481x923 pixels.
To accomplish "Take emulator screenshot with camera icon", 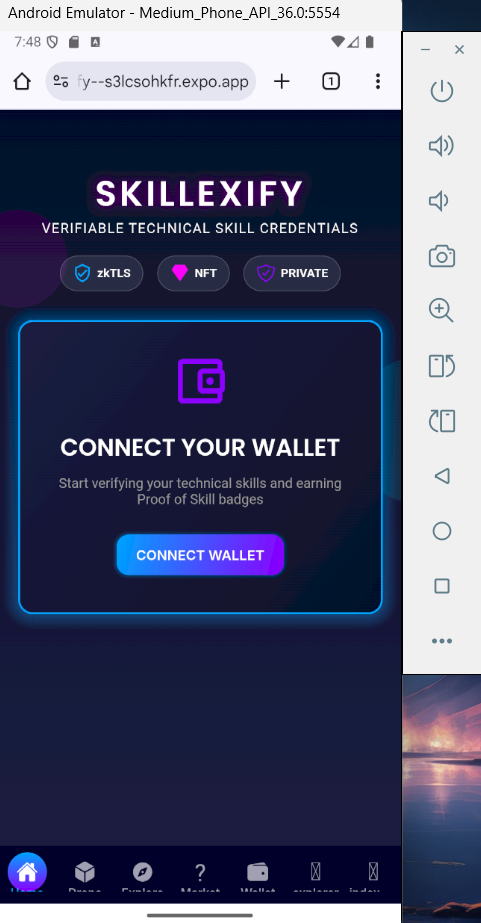I will pos(442,256).
